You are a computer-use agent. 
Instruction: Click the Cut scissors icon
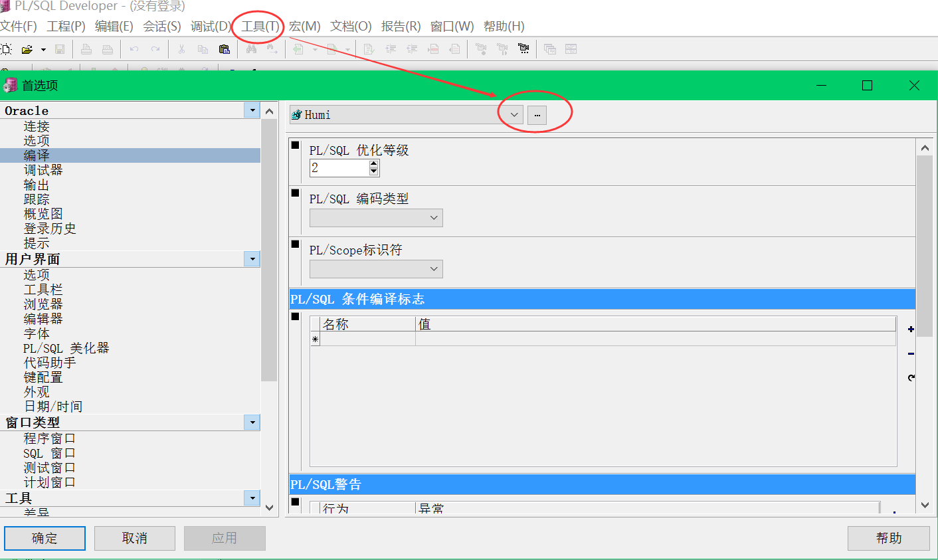click(x=181, y=49)
